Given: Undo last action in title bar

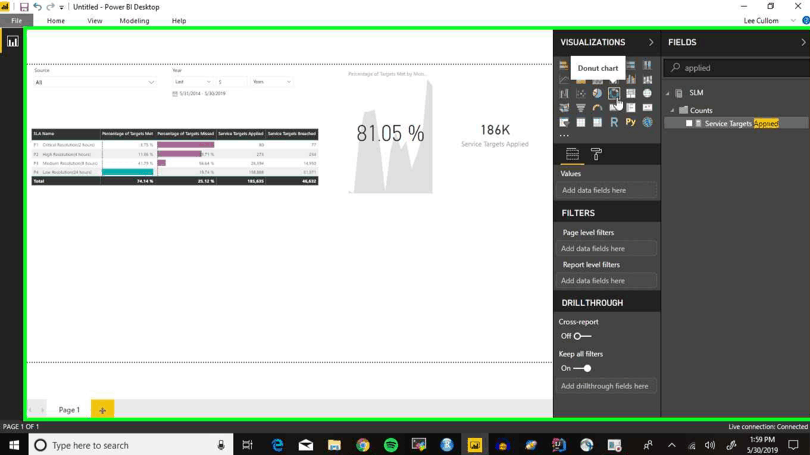Looking at the screenshot, I should click(37, 7).
